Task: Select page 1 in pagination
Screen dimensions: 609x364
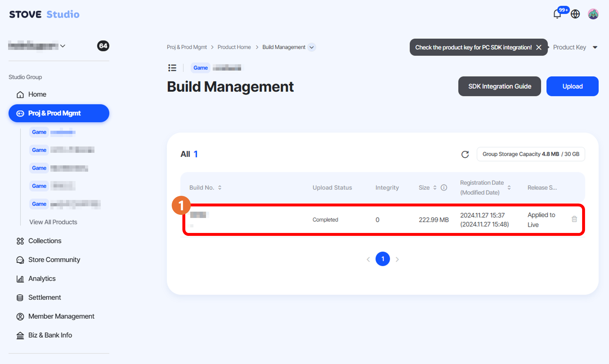Action: coord(383,259)
